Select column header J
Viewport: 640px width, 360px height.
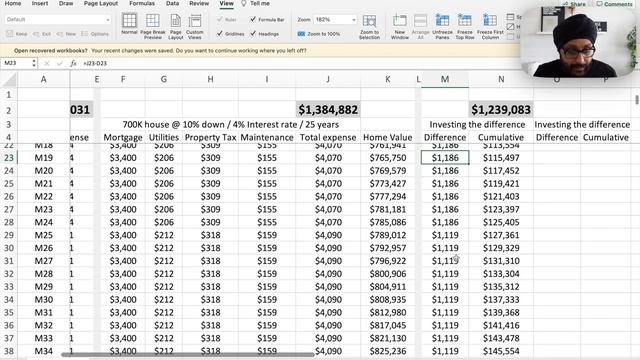coord(328,79)
